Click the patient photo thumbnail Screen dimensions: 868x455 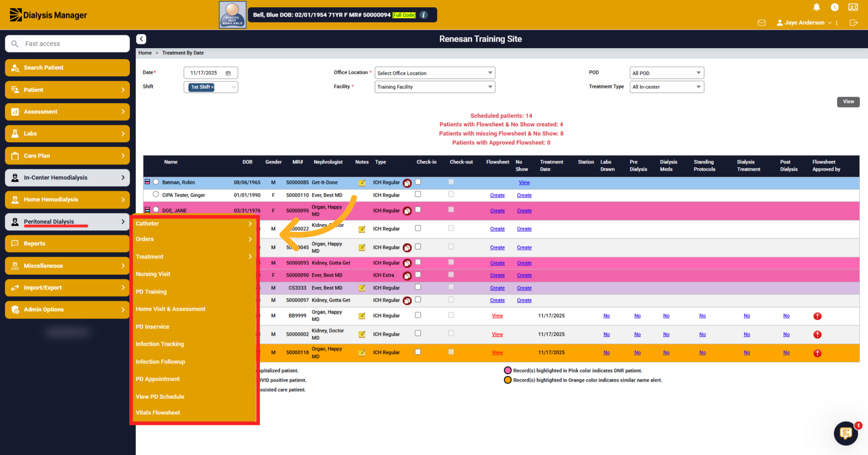tap(233, 15)
